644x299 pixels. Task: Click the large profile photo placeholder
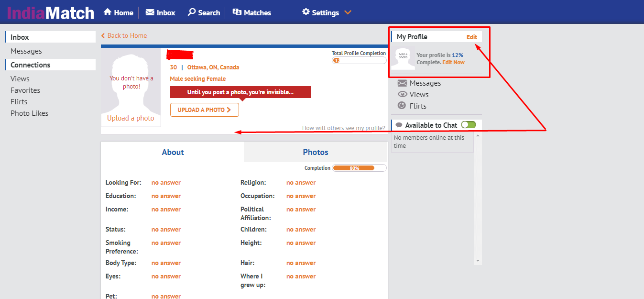[x=131, y=81]
